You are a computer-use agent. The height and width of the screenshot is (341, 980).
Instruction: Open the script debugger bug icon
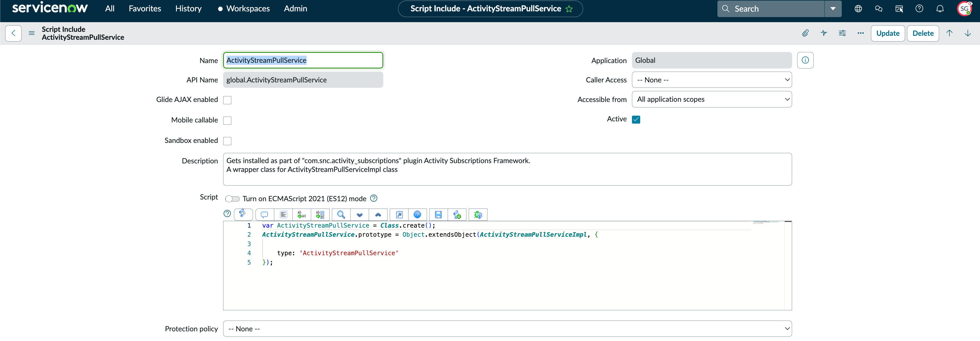(x=478, y=215)
